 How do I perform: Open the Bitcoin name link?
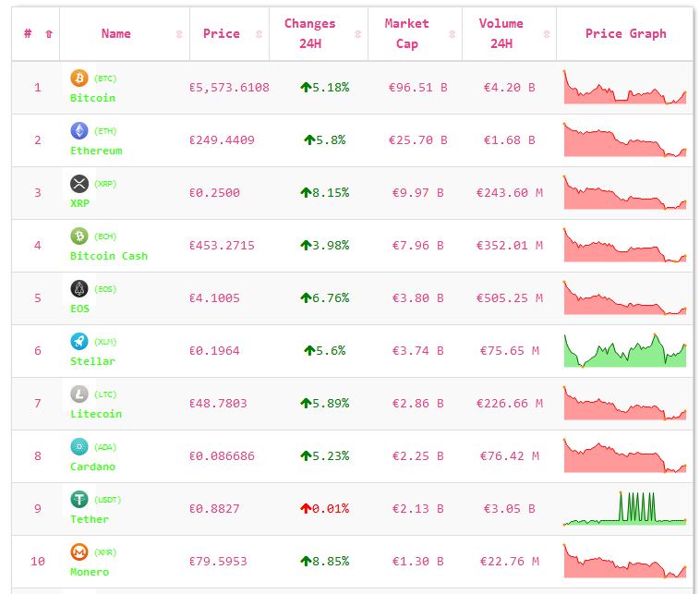(92, 98)
